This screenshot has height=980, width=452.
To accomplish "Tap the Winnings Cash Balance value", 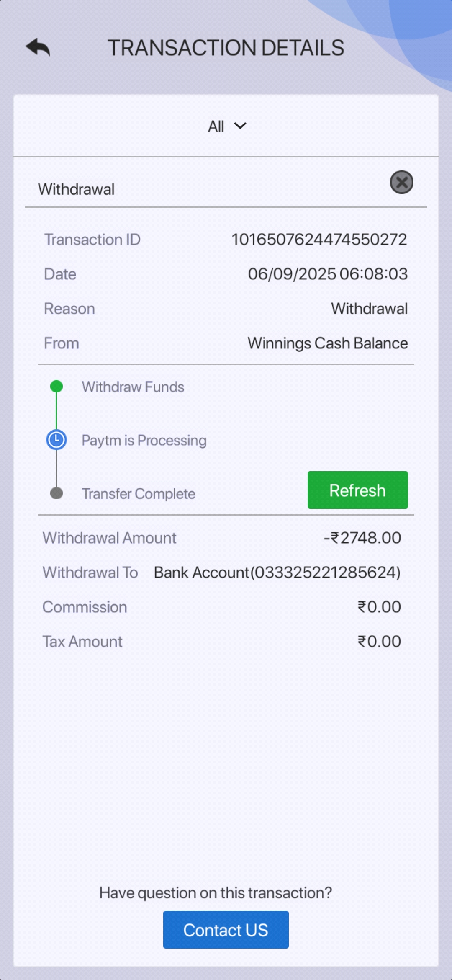I will (x=328, y=343).
